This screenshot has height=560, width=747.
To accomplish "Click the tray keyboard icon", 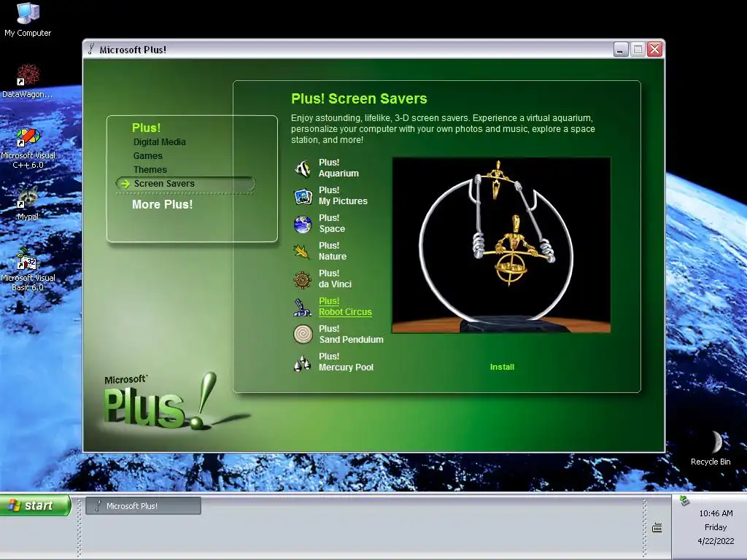I will click(x=657, y=528).
